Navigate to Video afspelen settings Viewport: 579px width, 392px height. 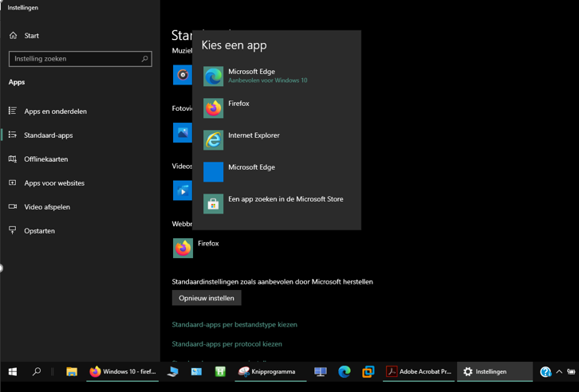tap(46, 207)
